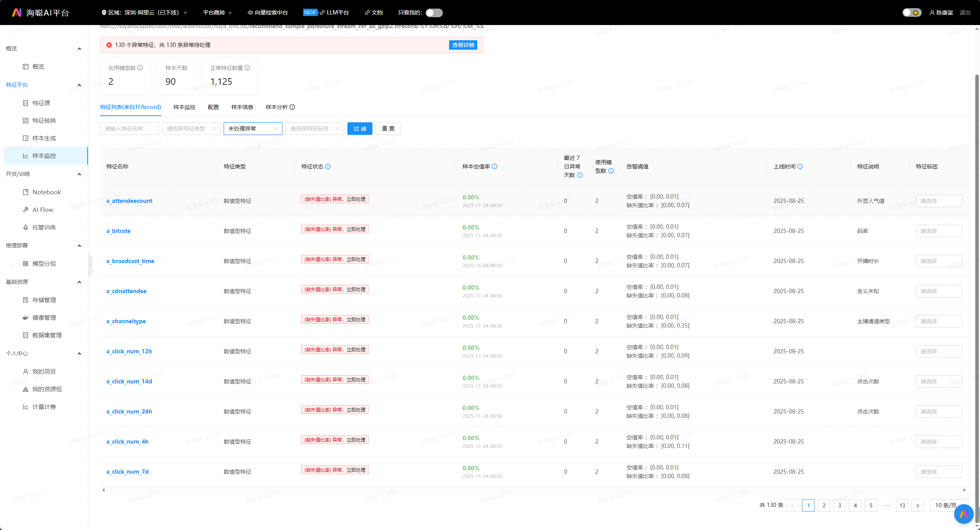Open the a_bitrate feature link

pyautogui.click(x=118, y=231)
